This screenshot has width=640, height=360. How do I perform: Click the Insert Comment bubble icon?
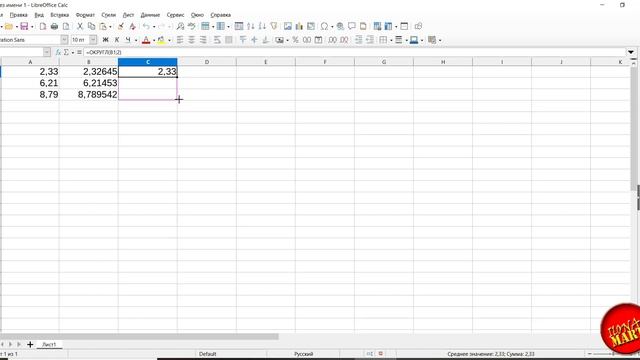351,27
